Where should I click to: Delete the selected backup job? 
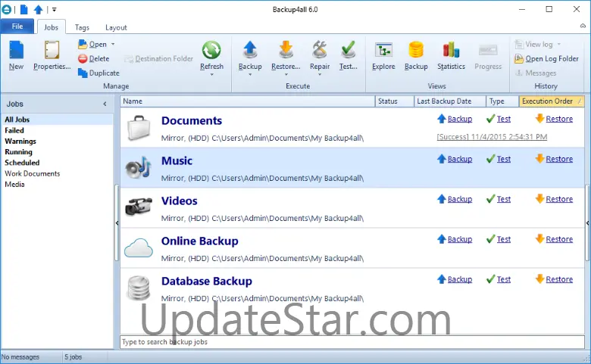tap(94, 59)
